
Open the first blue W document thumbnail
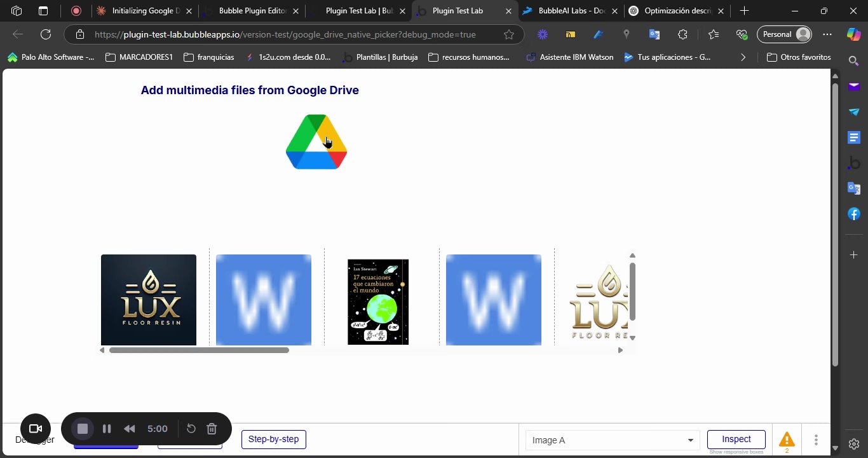click(x=264, y=300)
